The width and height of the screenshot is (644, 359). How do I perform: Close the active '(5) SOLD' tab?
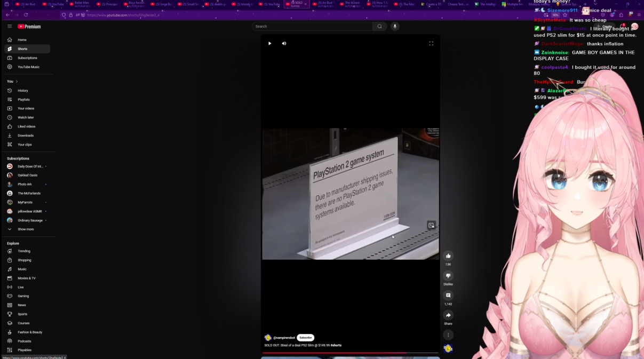click(x=306, y=4)
